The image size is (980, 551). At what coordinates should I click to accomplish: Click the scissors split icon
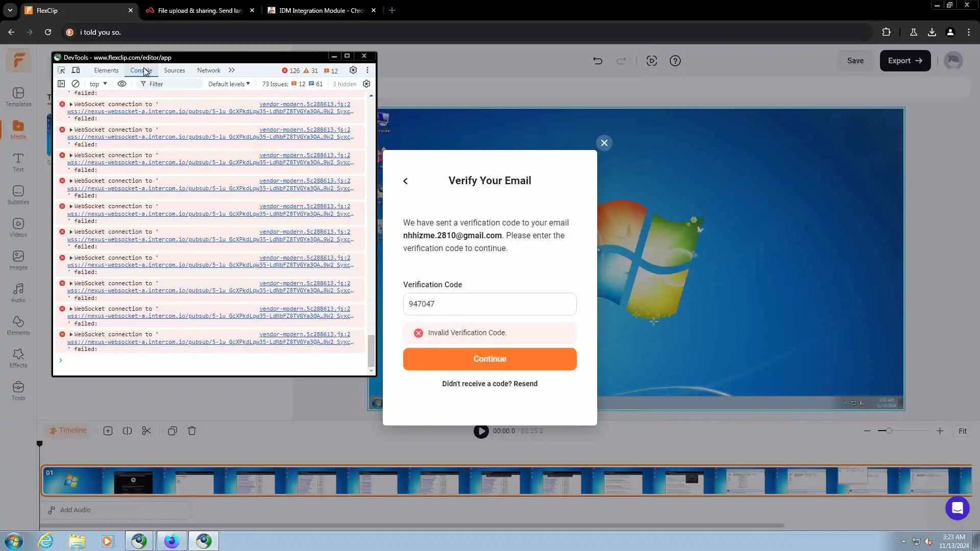click(x=146, y=431)
